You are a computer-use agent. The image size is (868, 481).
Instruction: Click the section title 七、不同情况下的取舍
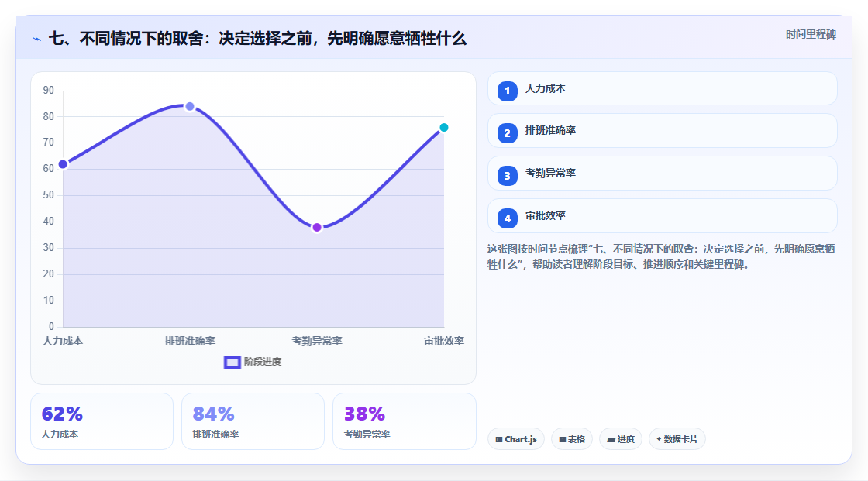point(257,39)
